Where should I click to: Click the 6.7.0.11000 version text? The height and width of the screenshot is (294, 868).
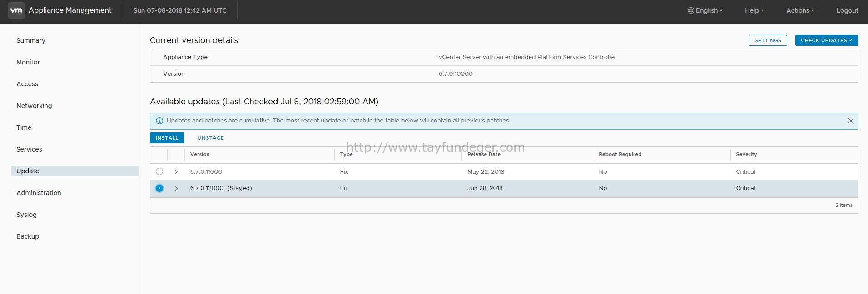click(x=206, y=172)
